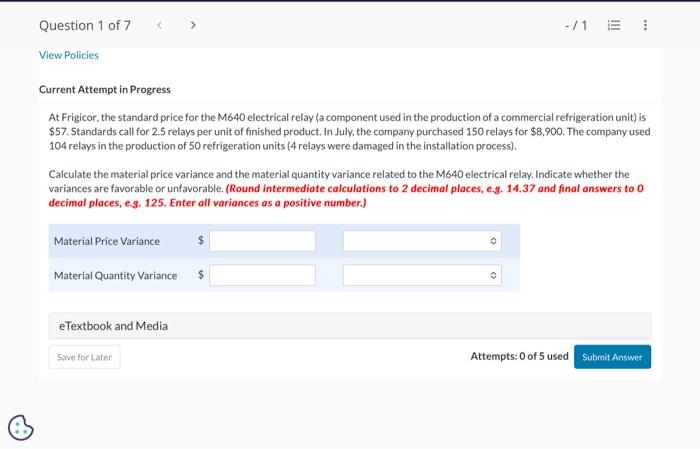Select the 'Material Quantity Variance' row label
Viewport: 700px width, 449px height.
pyautogui.click(x=115, y=275)
